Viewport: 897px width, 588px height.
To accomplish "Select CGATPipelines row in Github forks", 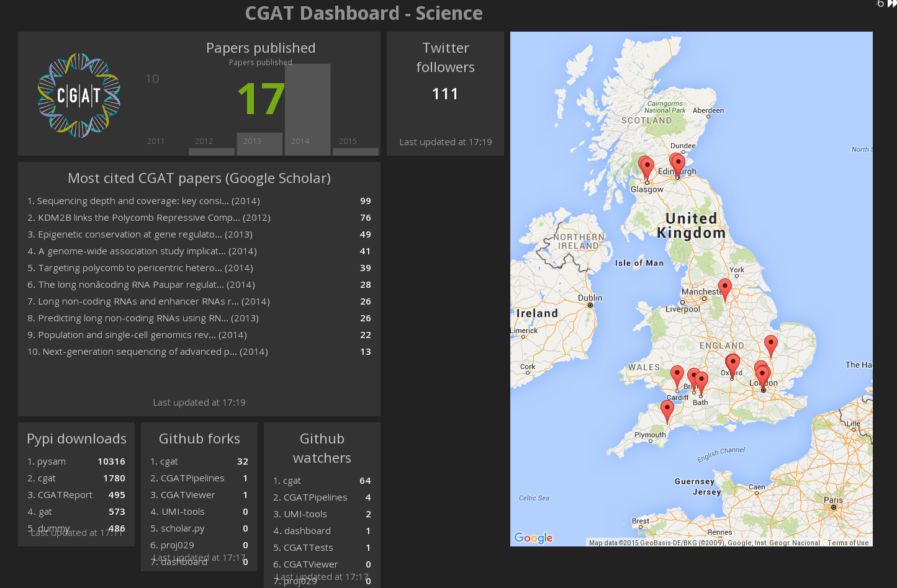I will (x=199, y=478).
